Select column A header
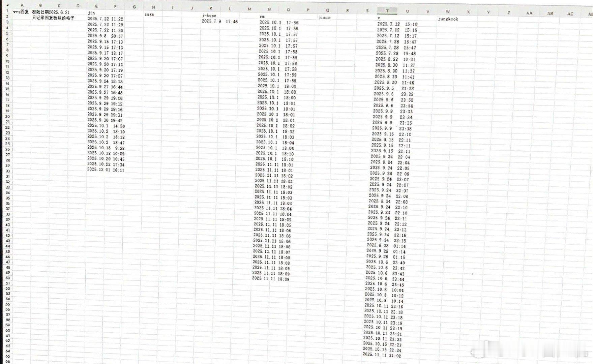This screenshot has height=364, width=593. [x=22, y=5]
